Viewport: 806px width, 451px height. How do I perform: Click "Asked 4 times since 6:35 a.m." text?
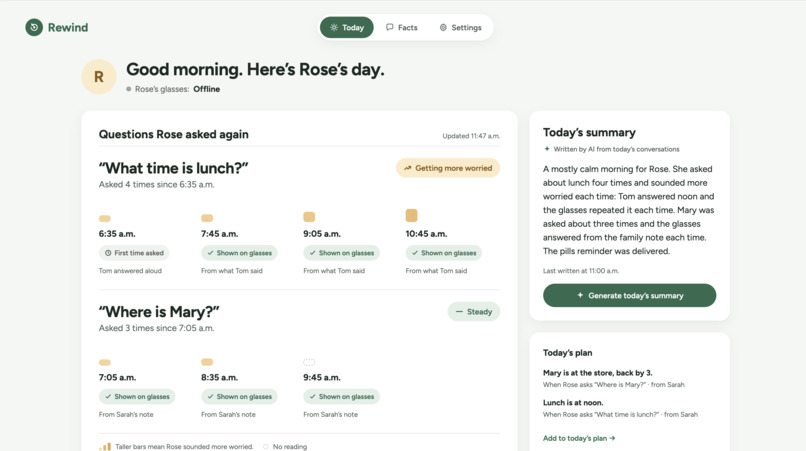(156, 184)
